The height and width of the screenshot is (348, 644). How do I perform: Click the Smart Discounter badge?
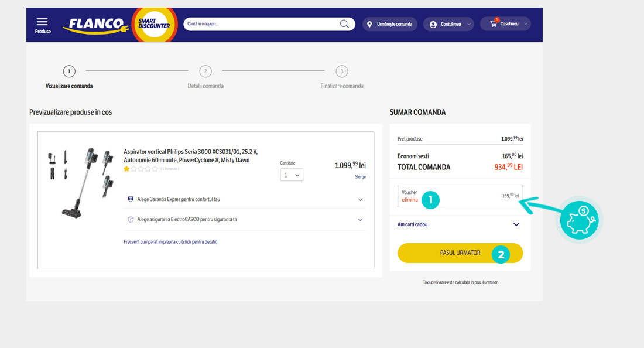pos(154,24)
